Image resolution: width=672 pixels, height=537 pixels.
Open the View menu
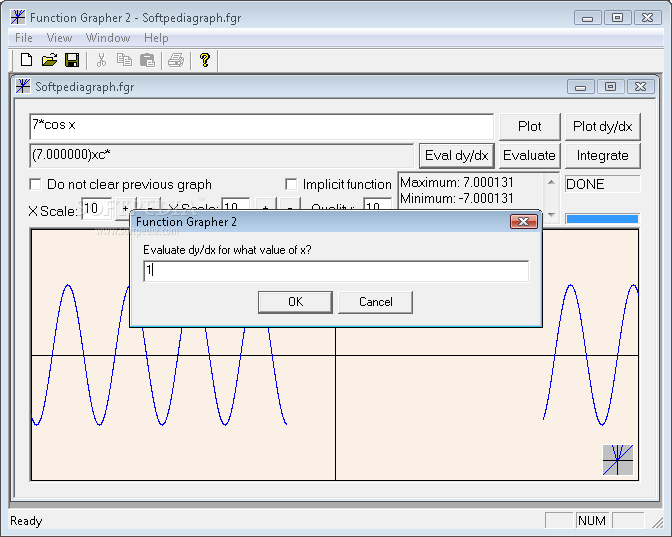59,38
